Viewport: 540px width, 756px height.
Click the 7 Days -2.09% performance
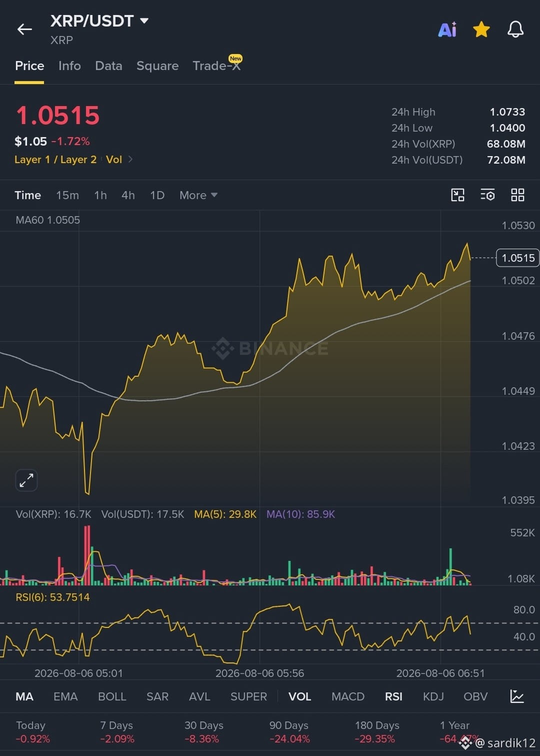pyautogui.click(x=117, y=732)
